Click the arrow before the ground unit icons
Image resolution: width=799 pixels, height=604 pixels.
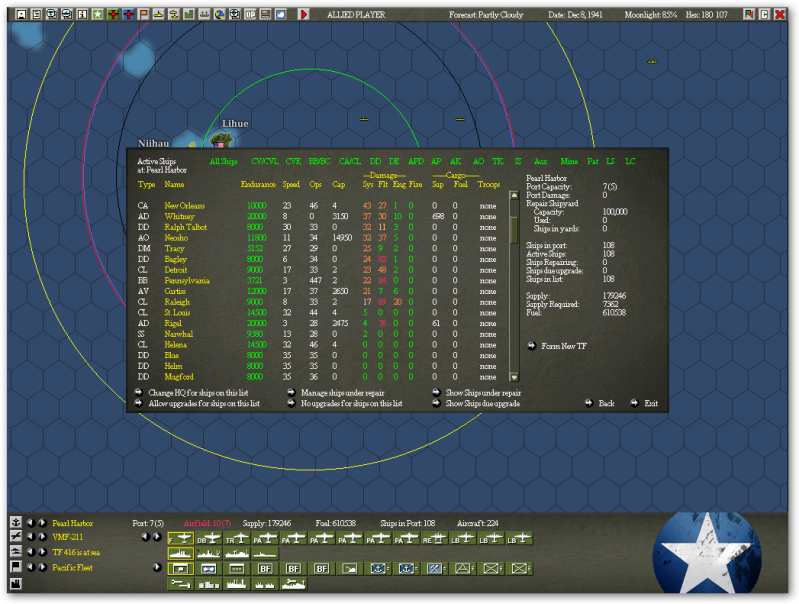[157, 567]
